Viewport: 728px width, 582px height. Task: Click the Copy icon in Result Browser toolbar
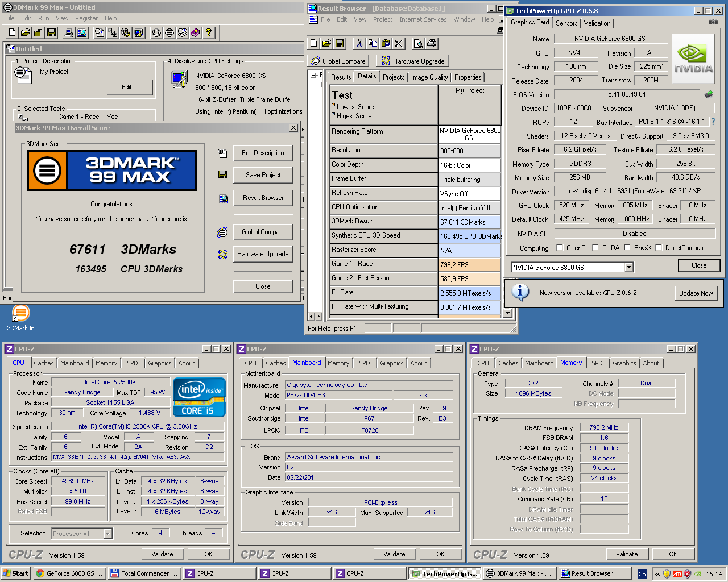(373, 43)
